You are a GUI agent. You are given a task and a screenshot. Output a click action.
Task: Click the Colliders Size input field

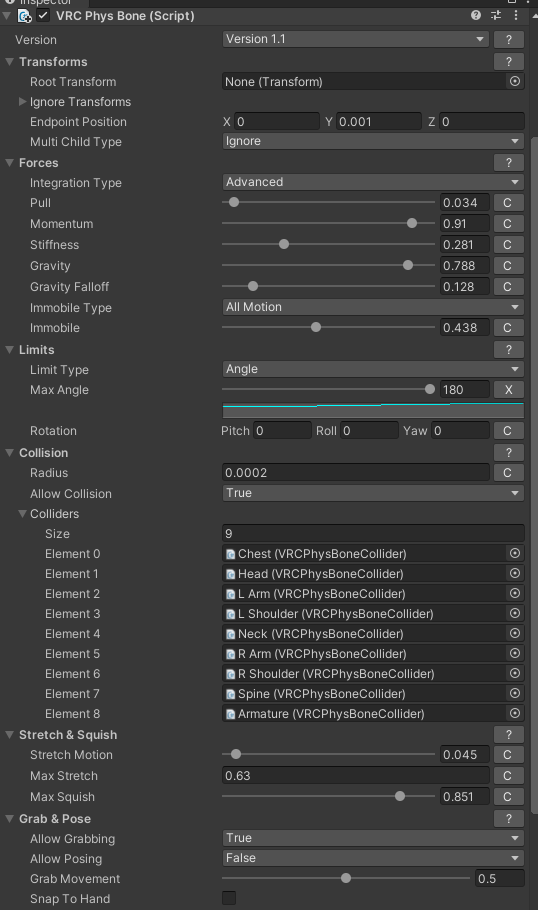373,533
